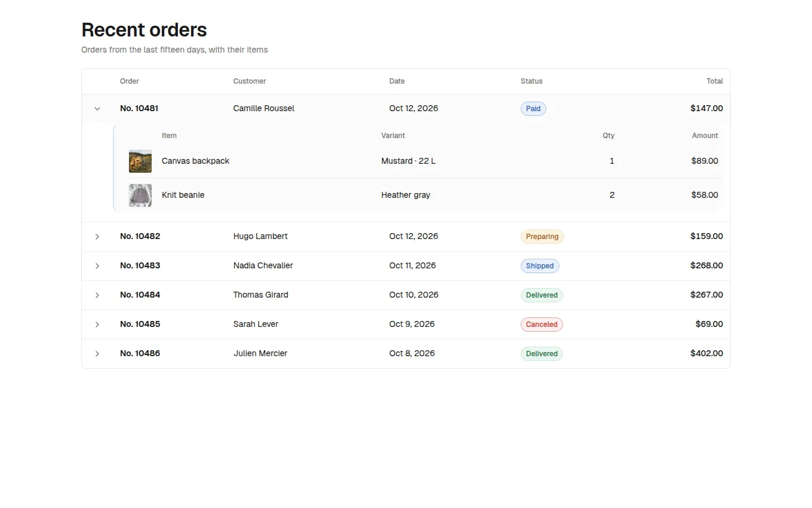Click the $58.00 item amount
Viewport: 812px width, 508px height.
[705, 195]
